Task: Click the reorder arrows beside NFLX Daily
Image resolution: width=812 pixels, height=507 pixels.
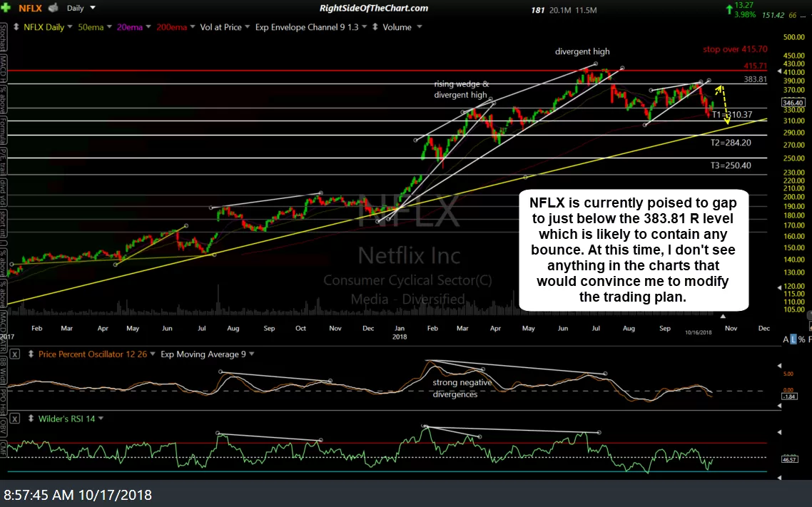Action: pos(16,27)
